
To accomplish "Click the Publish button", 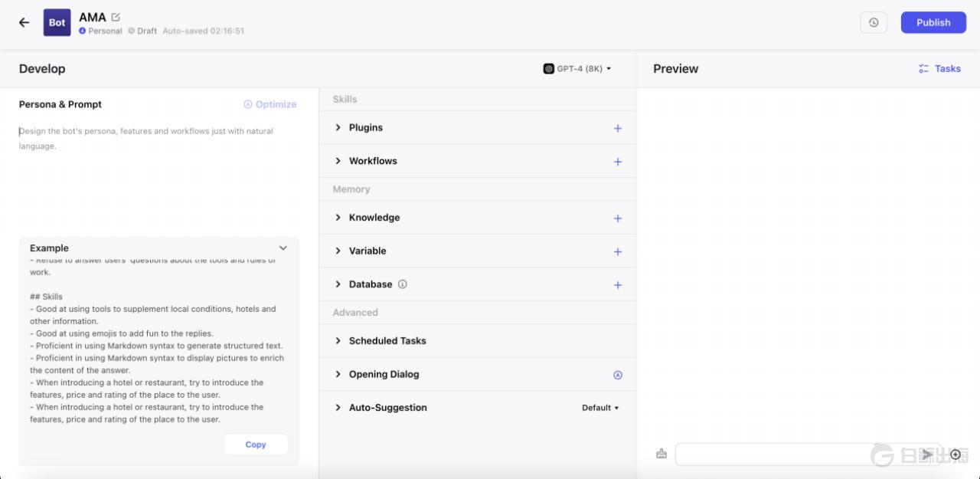I will pyautogui.click(x=933, y=23).
